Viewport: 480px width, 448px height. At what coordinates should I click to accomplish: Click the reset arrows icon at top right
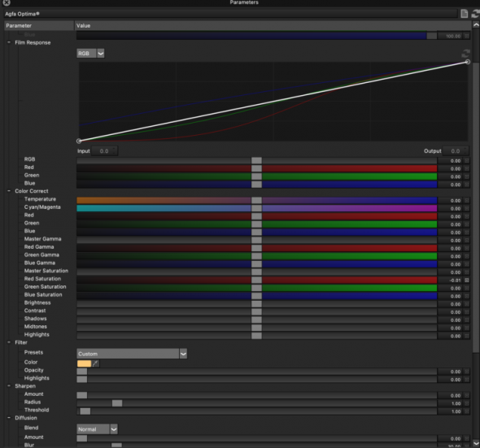(475, 14)
